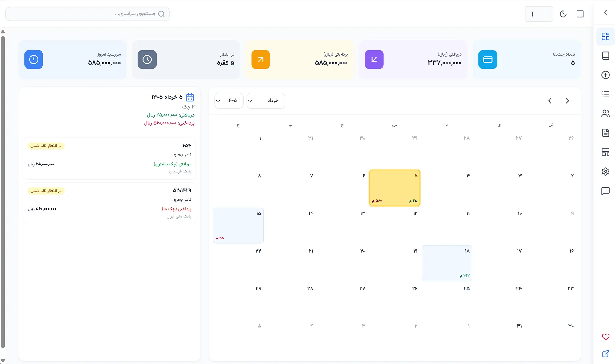Open check ۵۲۰۱۴۲۹ card

[109, 203]
